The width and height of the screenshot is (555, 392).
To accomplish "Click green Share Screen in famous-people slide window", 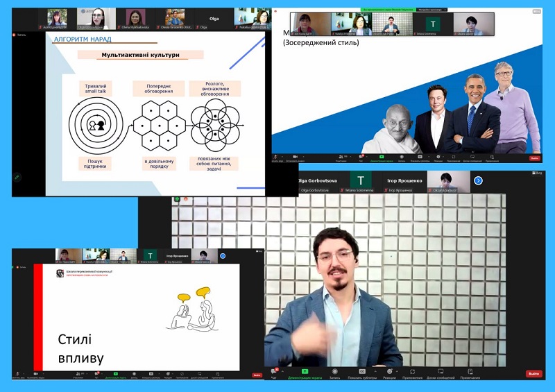I will click(382, 158).
